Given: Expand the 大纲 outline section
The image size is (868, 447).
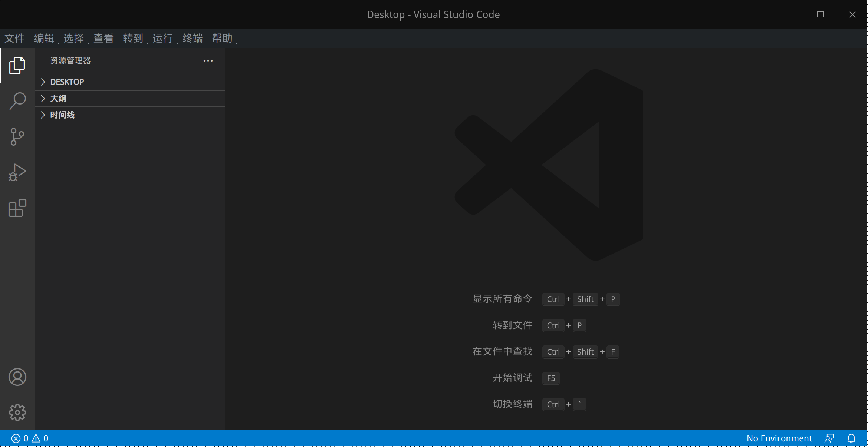Looking at the screenshot, I should (x=58, y=99).
